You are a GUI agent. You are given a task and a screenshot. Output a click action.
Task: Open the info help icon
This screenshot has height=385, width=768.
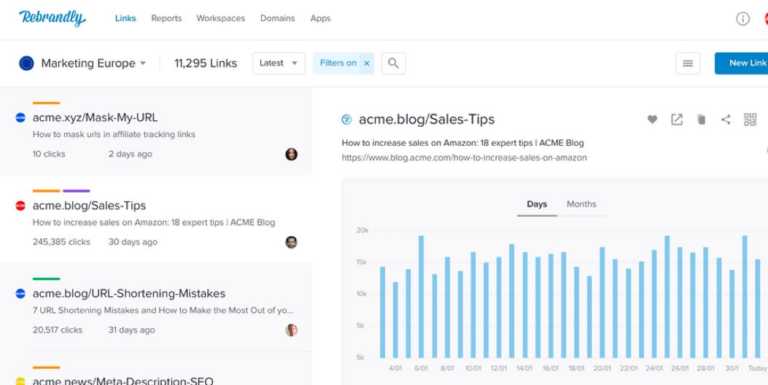pyautogui.click(x=743, y=19)
